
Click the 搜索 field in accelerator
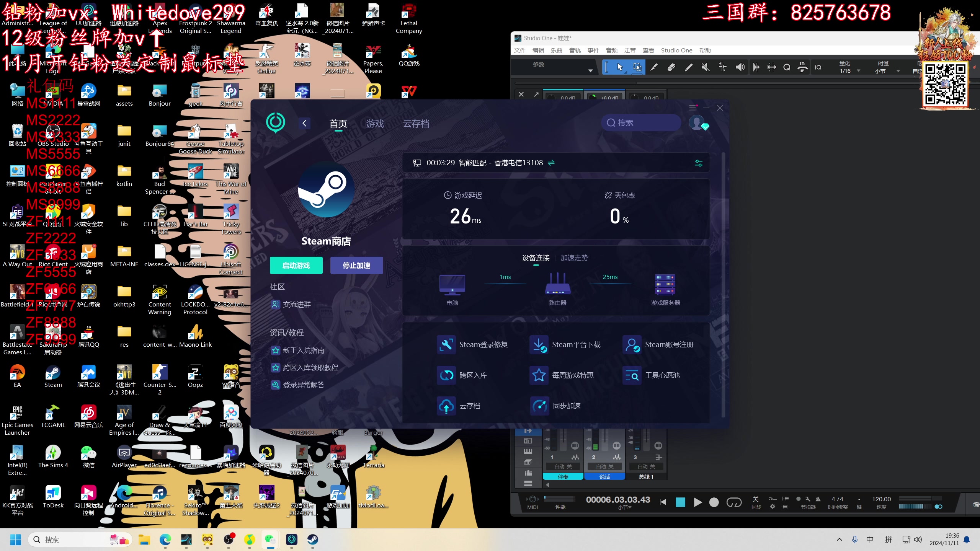click(x=641, y=123)
